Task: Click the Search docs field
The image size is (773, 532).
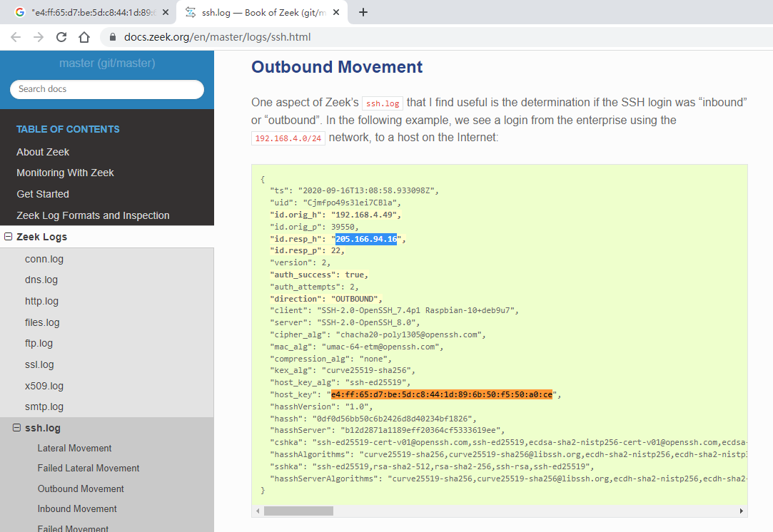Action: tap(107, 89)
